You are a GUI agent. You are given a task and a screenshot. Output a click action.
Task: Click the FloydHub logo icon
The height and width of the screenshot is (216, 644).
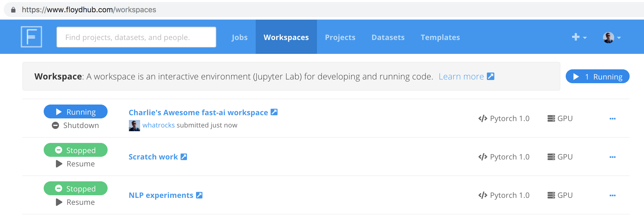pyautogui.click(x=31, y=37)
